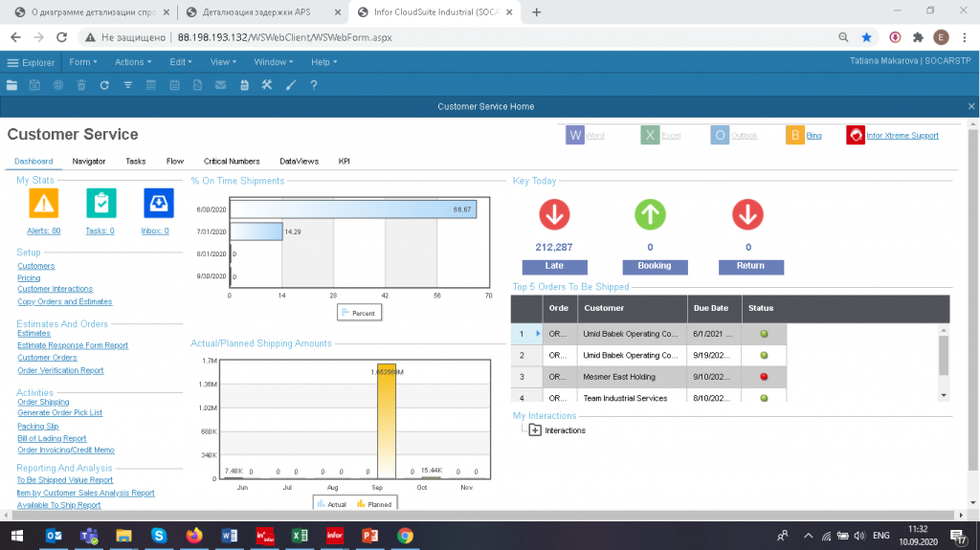Viewport: 980px width, 550px height.
Task: Click the green Booking up-arrow icon
Action: [650, 214]
